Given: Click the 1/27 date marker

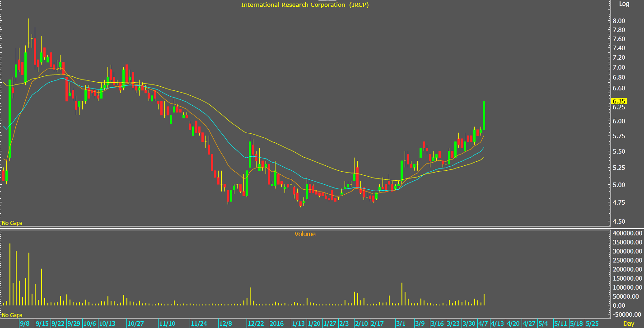Looking at the screenshot, I should (x=330, y=323).
